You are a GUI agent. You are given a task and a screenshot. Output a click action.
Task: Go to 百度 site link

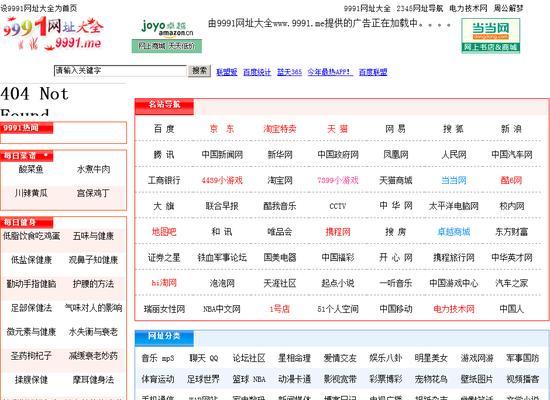point(164,129)
